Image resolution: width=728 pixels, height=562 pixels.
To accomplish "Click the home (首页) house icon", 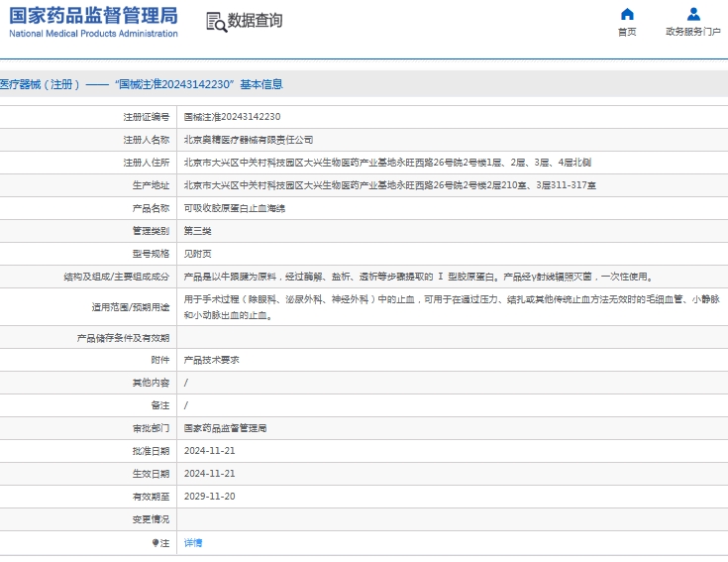I will coord(627,14).
